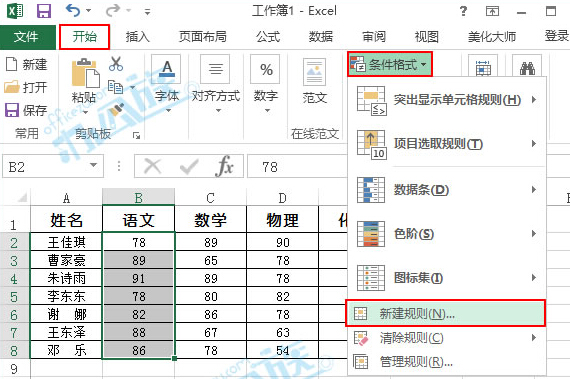Expand the 对齐方式 alignment group
This screenshot has width=570, height=379.
(x=216, y=84)
